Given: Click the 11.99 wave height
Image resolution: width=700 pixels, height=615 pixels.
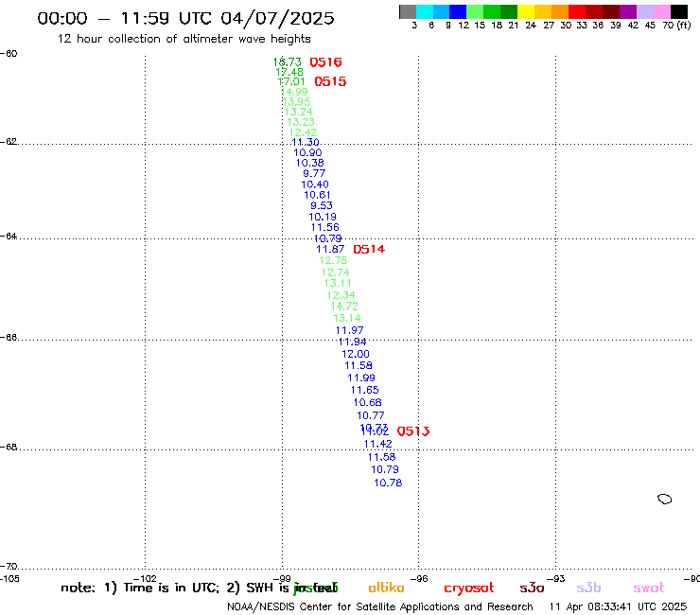Looking at the screenshot, I should 361,378.
